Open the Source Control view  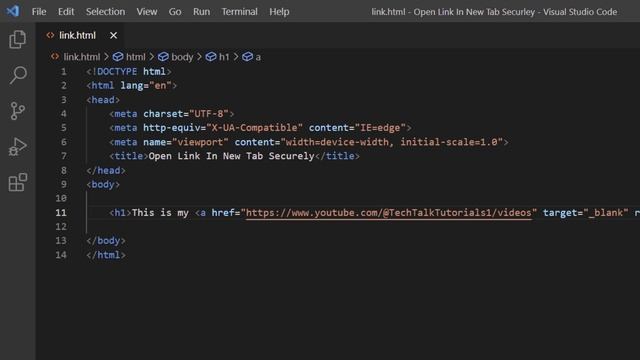tap(18, 111)
